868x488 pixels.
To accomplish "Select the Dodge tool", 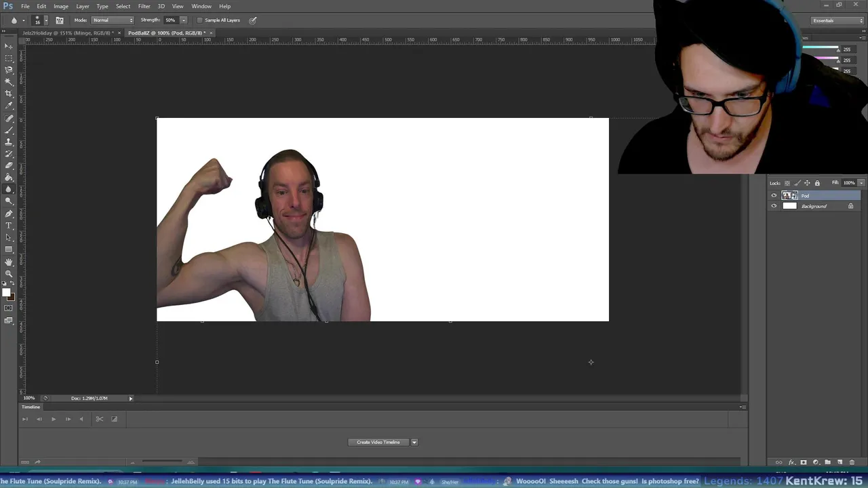I will pos(9,201).
